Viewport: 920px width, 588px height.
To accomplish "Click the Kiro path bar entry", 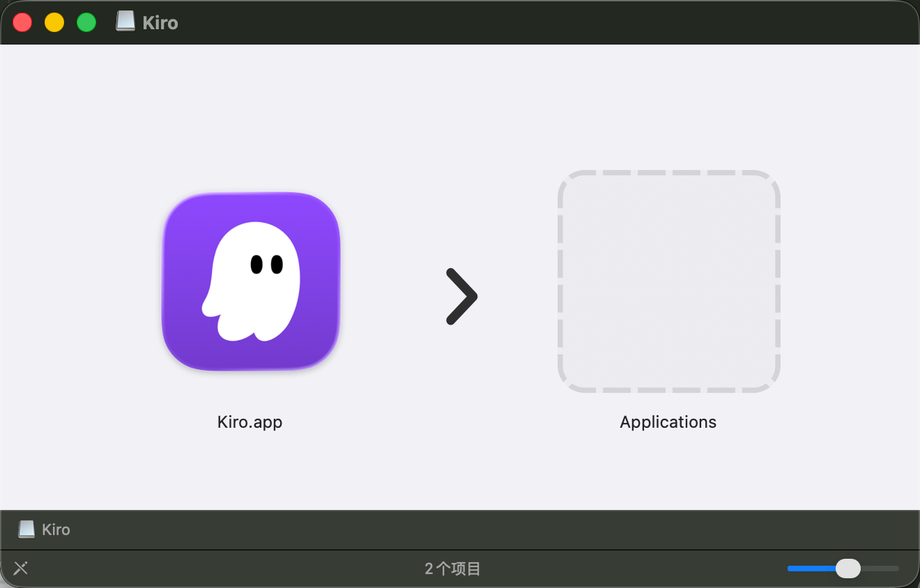I will pyautogui.click(x=45, y=529).
